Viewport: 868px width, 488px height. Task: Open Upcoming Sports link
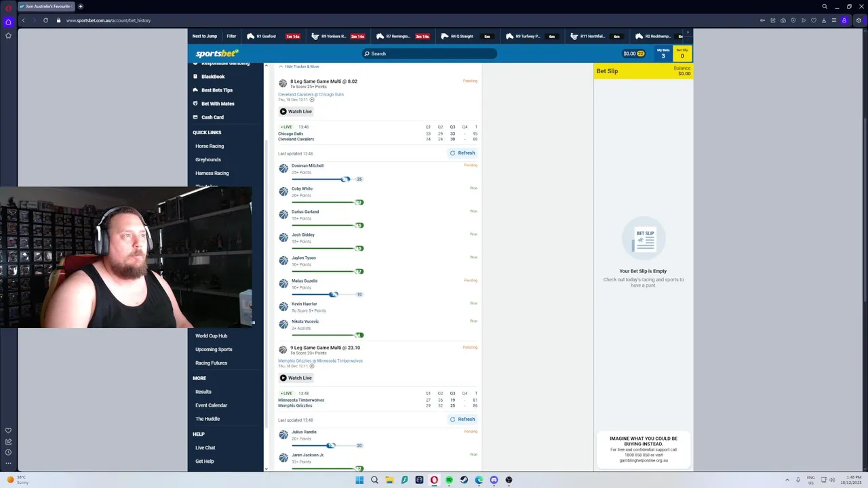click(x=214, y=349)
